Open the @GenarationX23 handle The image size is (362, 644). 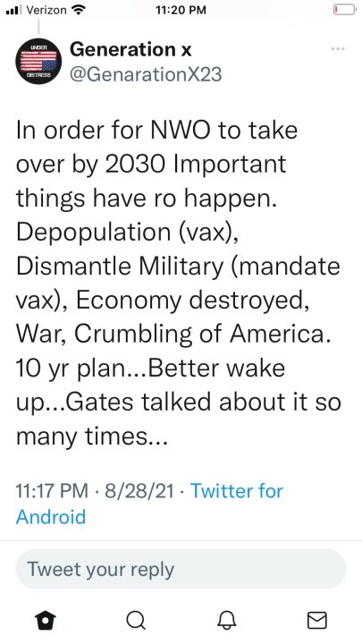[146, 74]
